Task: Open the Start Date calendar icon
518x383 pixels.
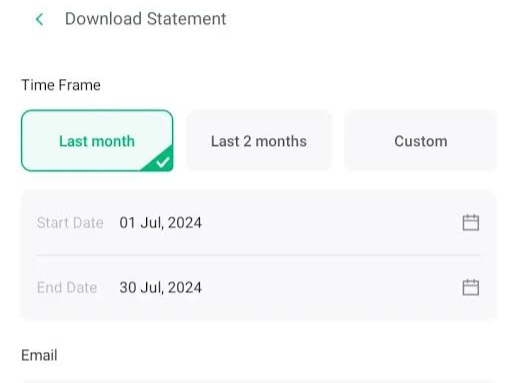Action: coord(471,222)
